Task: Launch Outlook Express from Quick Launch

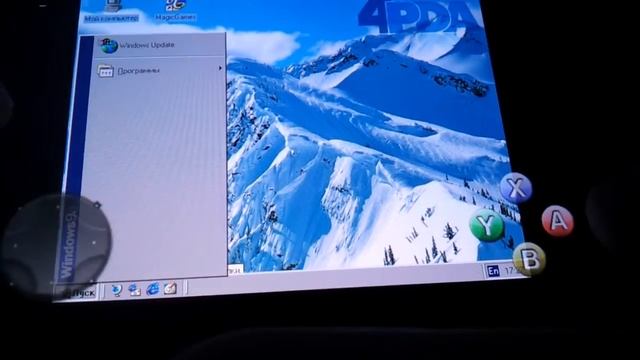Action: (134, 290)
